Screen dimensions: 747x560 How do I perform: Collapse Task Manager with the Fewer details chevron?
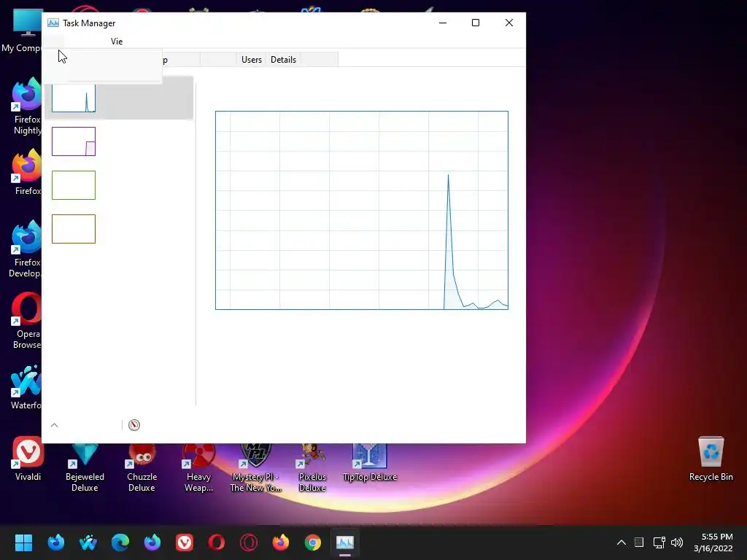pos(54,425)
